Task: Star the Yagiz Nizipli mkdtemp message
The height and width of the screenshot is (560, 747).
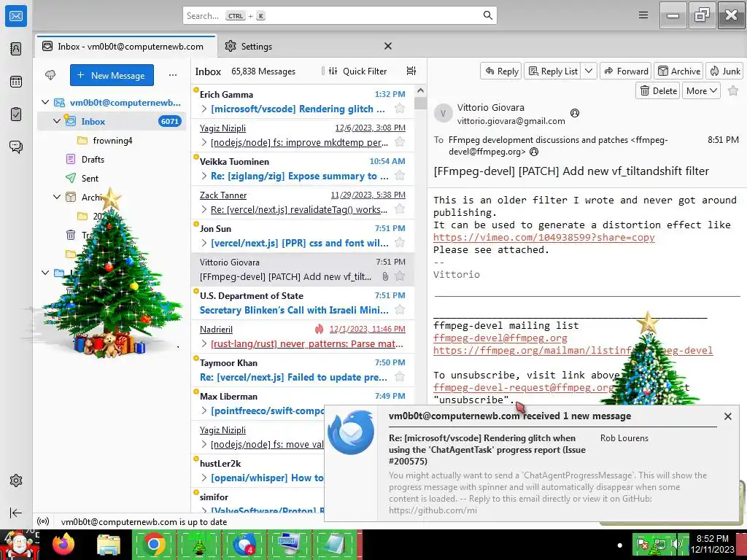Action: coord(400,142)
